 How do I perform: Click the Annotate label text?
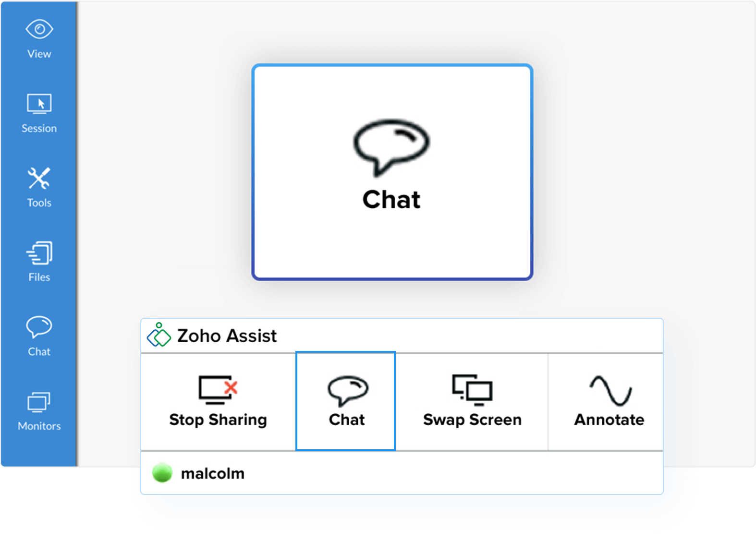(610, 420)
